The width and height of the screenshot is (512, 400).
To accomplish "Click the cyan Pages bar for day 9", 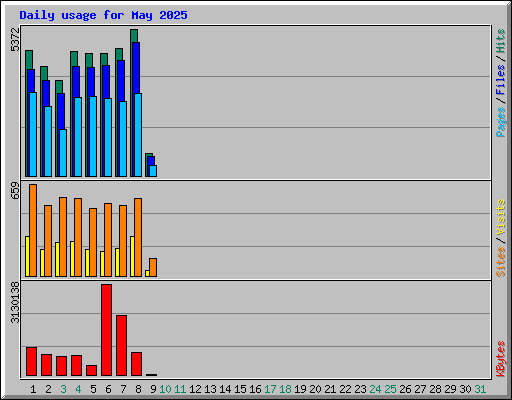I will 153,171.
